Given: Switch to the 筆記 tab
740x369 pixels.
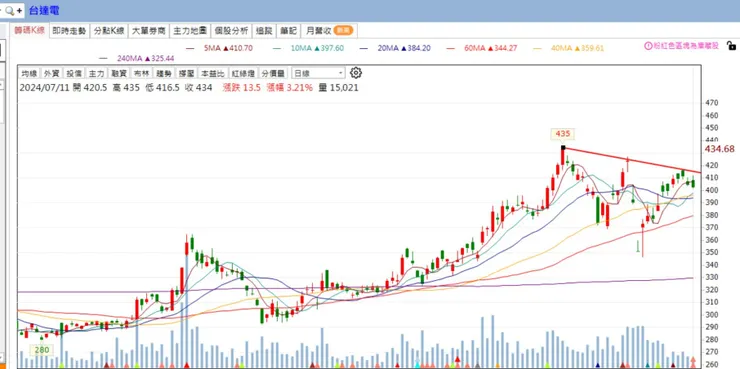Looking at the screenshot, I should click(x=288, y=31).
